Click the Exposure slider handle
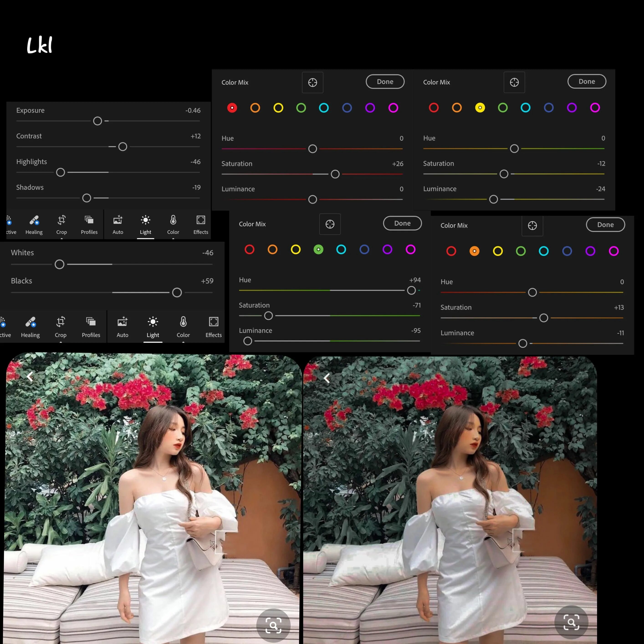Image resolution: width=644 pixels, height=644 pixels. [97, 121]
